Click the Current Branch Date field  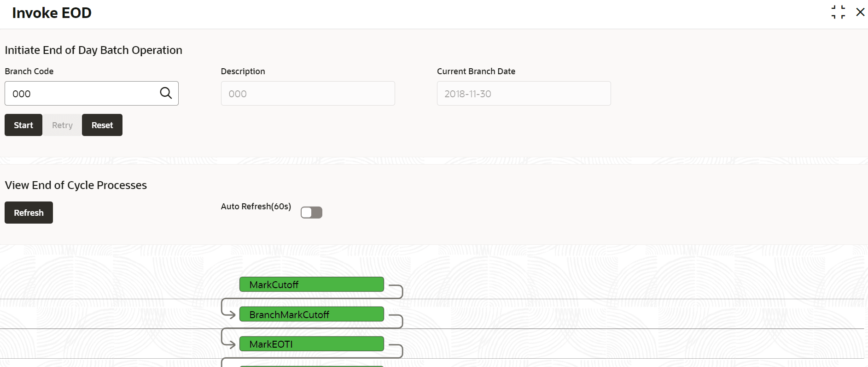pyautogui.click(x=524, y=94)
